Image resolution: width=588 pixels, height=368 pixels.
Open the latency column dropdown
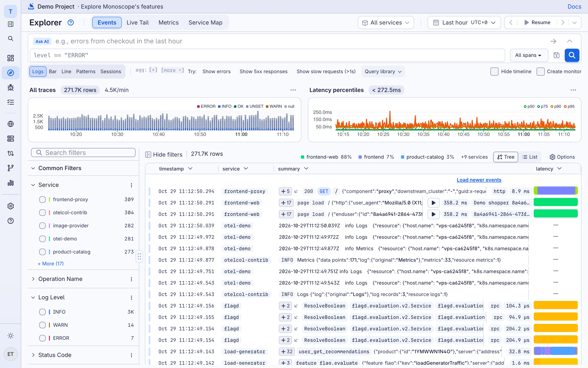point(559,169)
